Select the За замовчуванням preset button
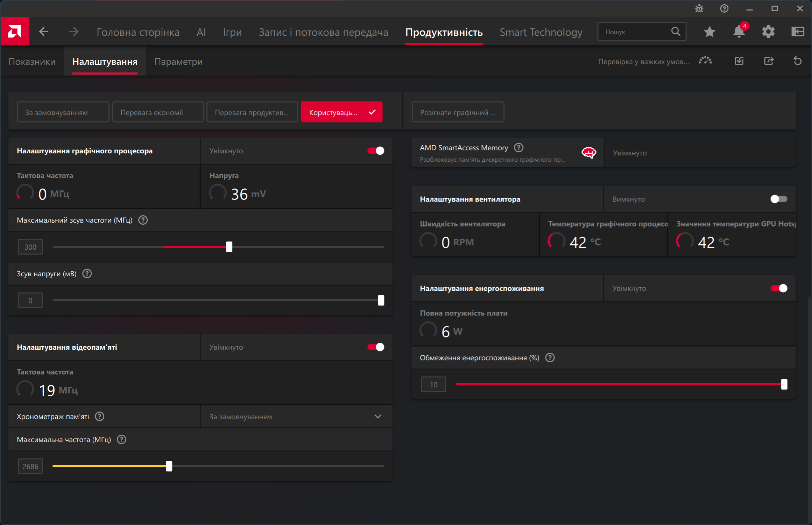This screenshot has width=812, height=525. tap(63, 112)
